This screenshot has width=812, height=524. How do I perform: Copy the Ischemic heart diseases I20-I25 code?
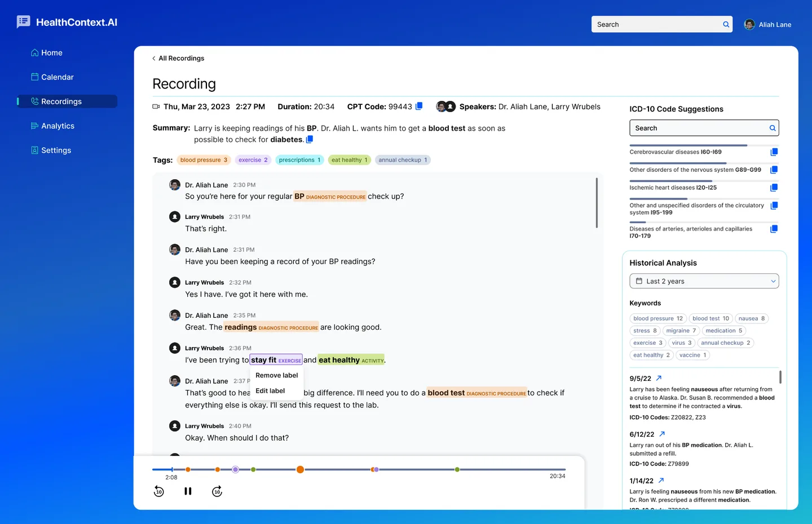point(774,187)
